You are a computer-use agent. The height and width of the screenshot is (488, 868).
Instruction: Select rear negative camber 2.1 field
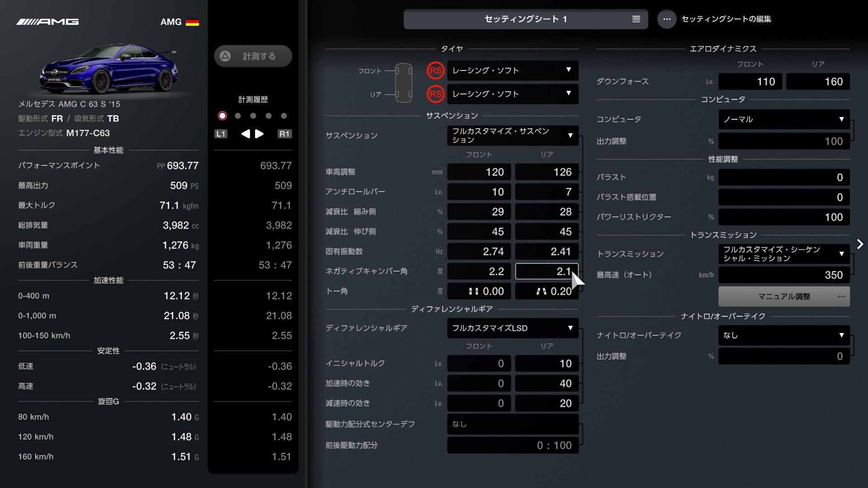[x=547, y=272]
